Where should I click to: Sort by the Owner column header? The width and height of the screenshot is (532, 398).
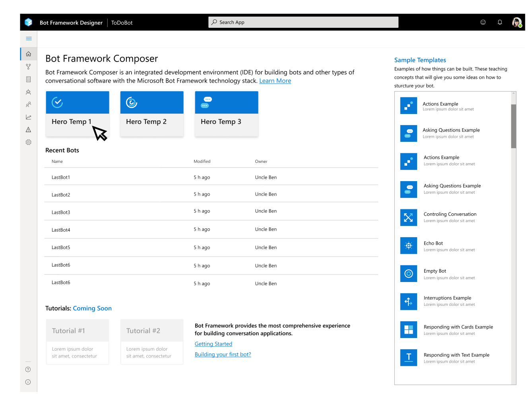(261, 162)
